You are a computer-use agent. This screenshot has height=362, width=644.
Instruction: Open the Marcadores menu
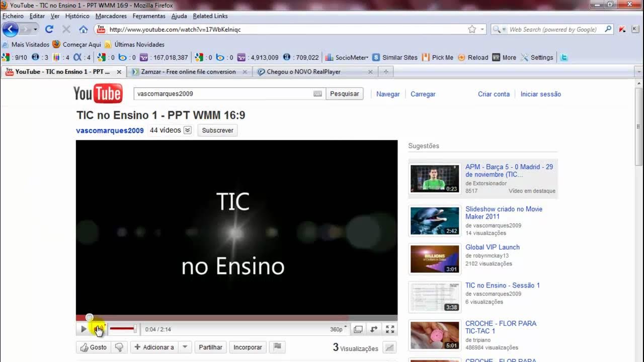pos(111,16)
